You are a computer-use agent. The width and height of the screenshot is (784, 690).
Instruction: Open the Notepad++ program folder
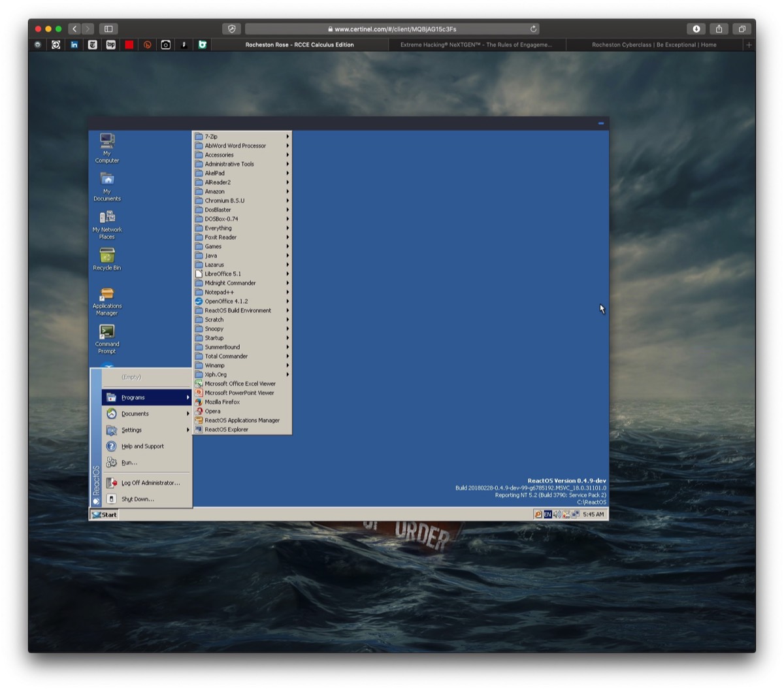click(242, 292)
